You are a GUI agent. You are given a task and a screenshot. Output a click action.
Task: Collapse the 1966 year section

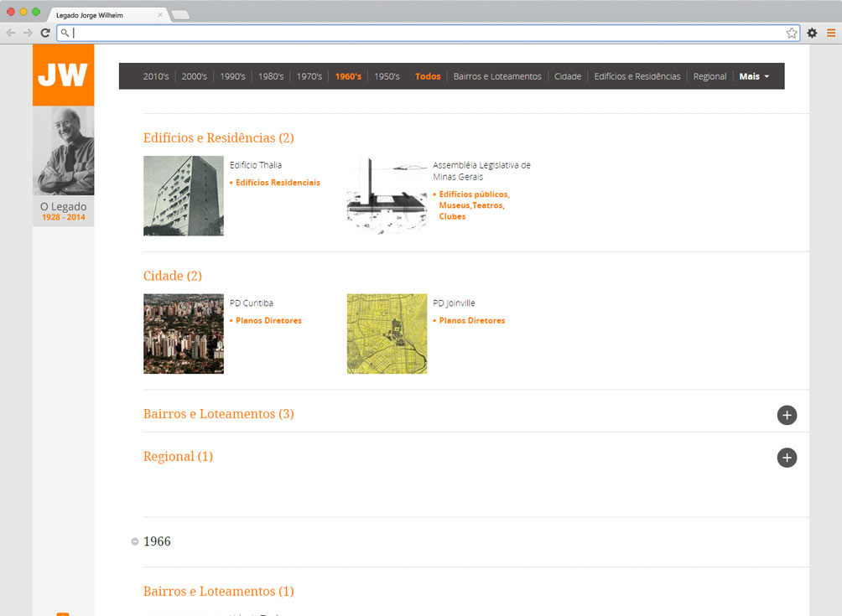135,542
